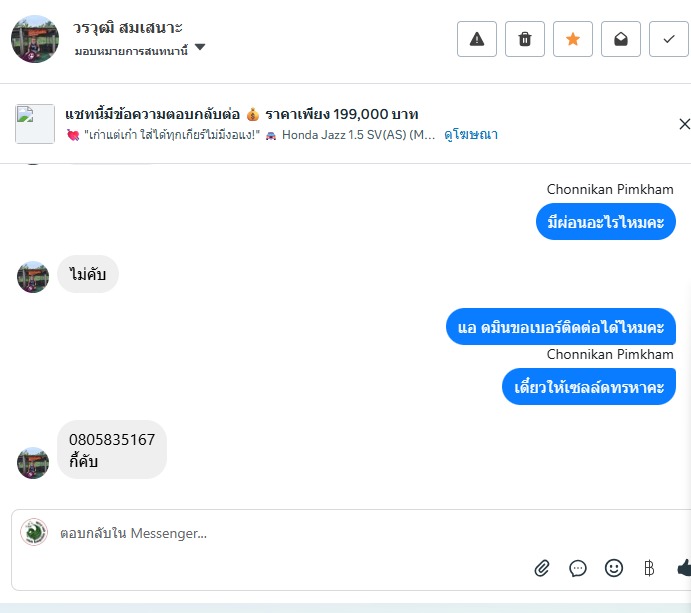Attach a file with the paperclip icon

click(x=542, y=568)
